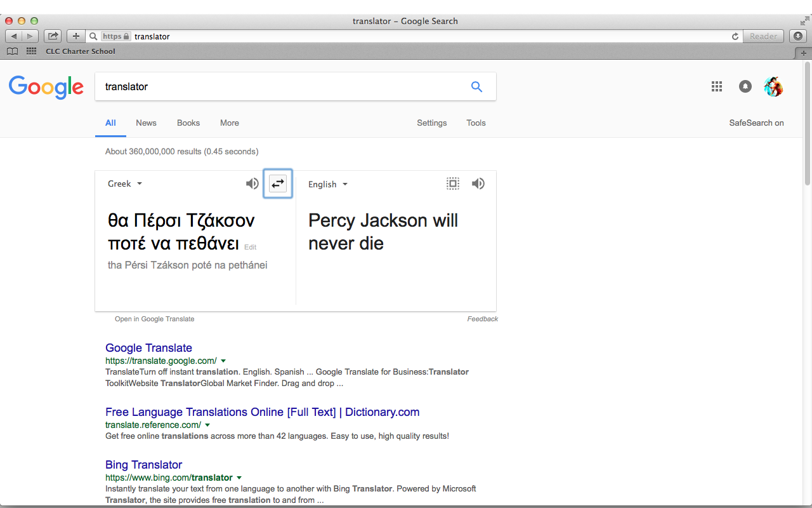Open the Free Language Translations Online result
The image size is (812, 508).
coord(263,412)
